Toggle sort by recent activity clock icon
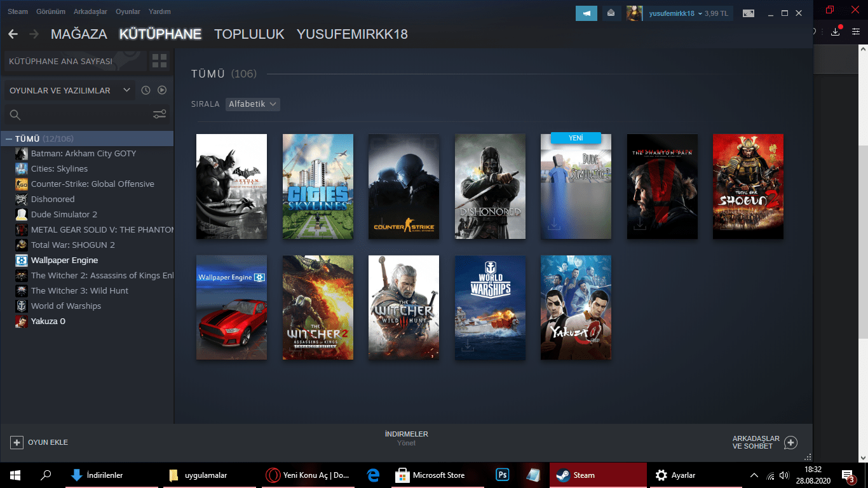868x488 pixels. [x=146, y=90]
